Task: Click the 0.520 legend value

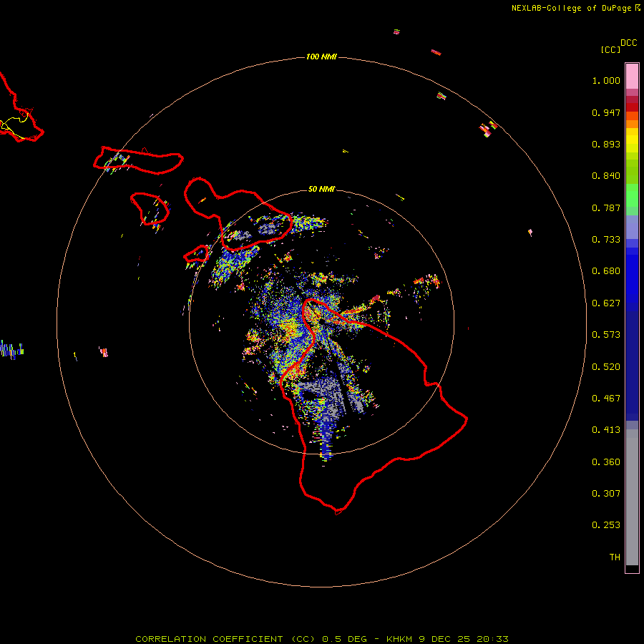Action: point(606,367)
